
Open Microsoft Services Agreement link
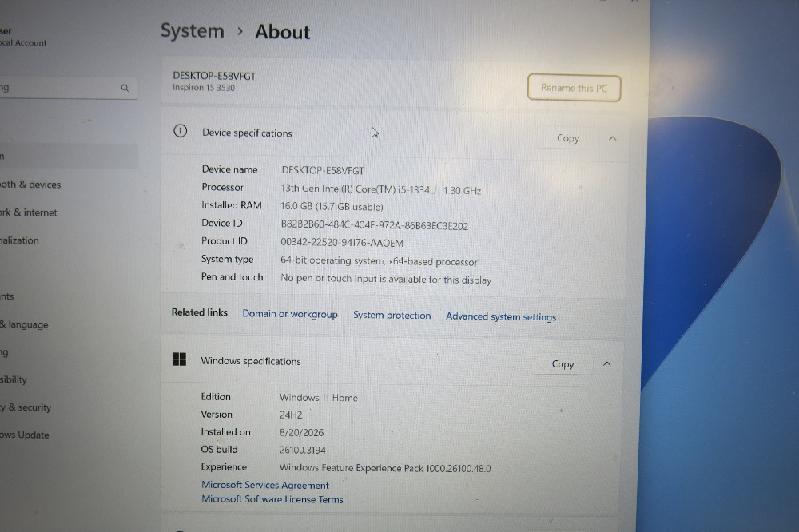point(265,485)
